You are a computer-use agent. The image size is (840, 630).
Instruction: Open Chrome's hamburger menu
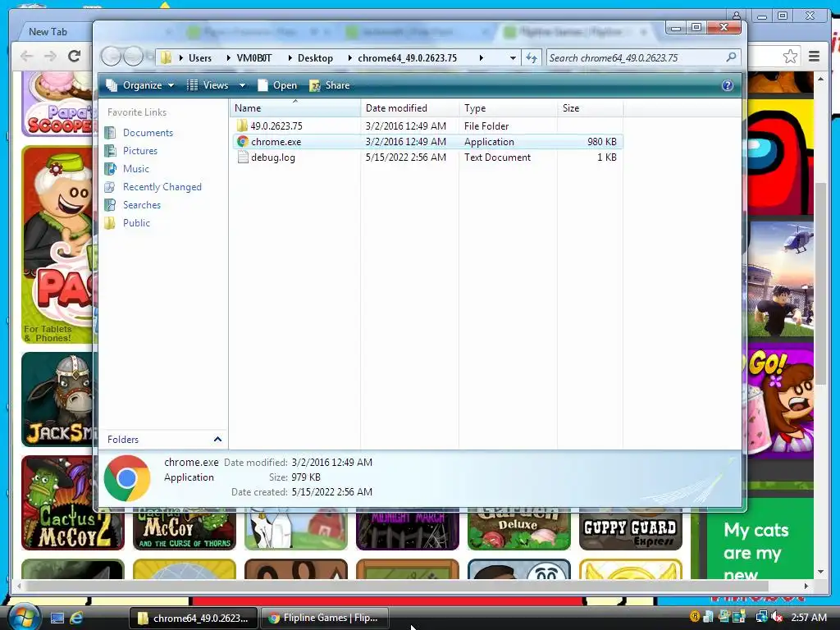(814, 57)
